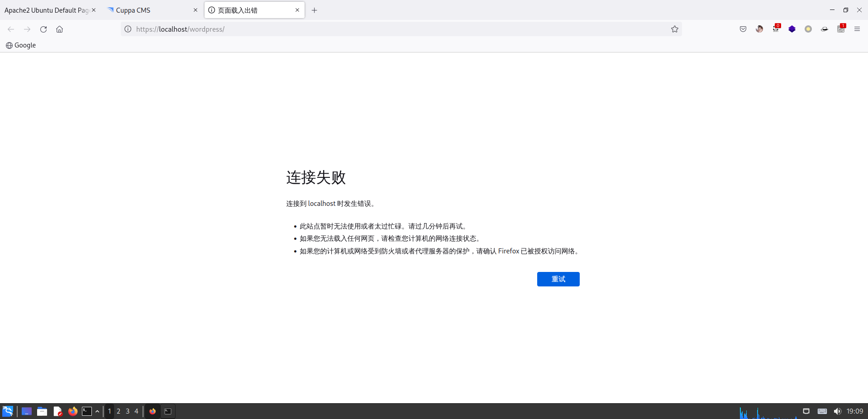Launch Firefox from taskbar launcher
Image resolution: width=868 pixels, height=419 pixels.
tap(73, 411)
